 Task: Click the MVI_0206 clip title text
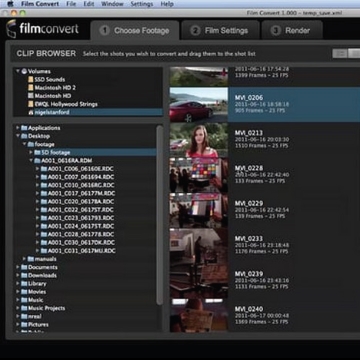249,98
